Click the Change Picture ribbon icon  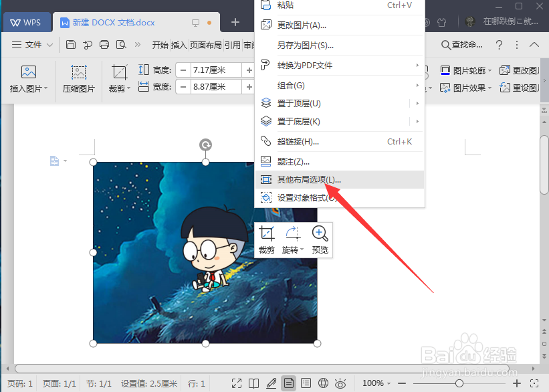pyautogui.click(x=505, y=70)
